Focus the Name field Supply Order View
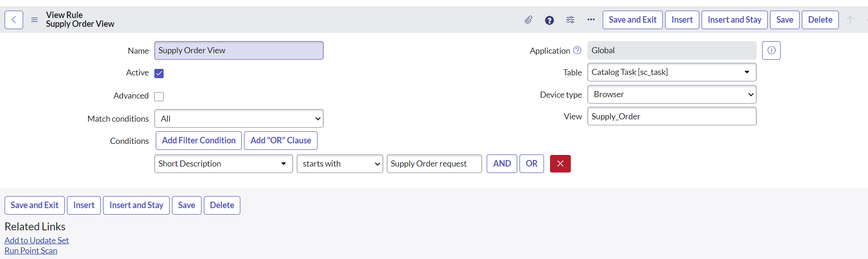Image resolution: width=868 pixels, height=259 pixels. (x=239, y=50)
